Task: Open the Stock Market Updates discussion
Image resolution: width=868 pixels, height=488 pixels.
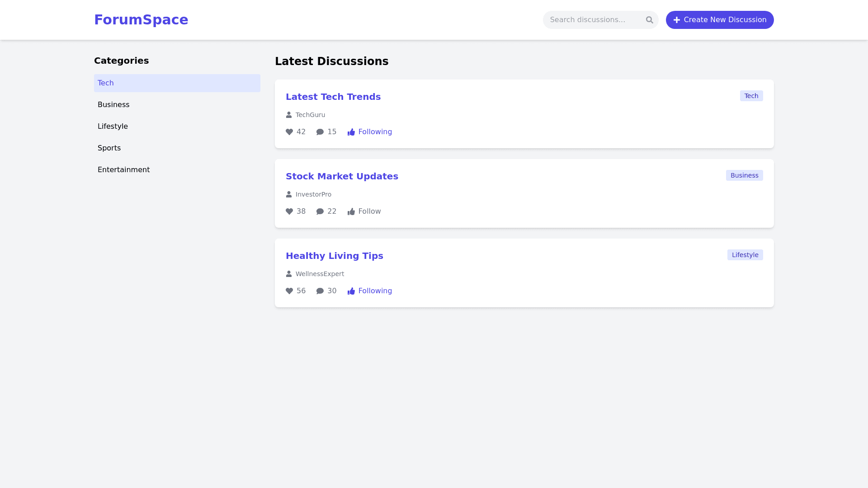Action: [x=342, y=176]
